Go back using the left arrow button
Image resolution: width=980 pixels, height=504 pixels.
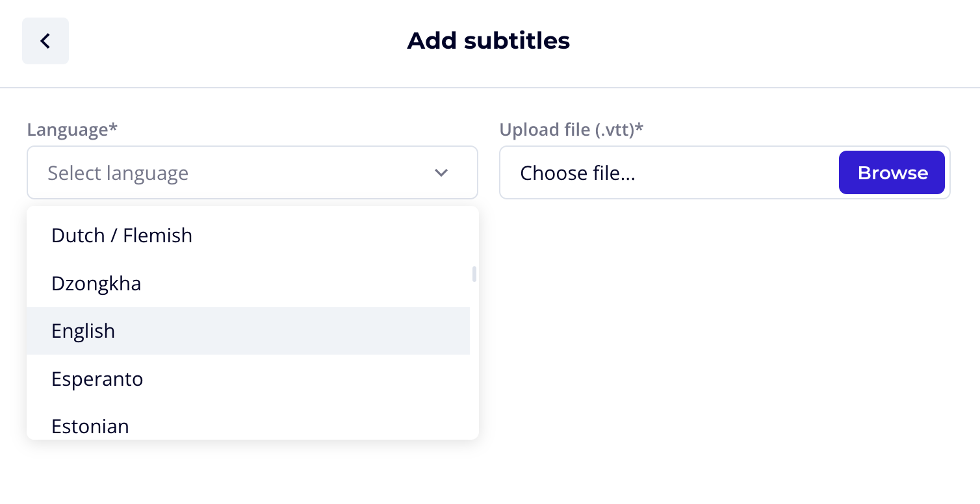pyautogui.click(x=45, y=41)
